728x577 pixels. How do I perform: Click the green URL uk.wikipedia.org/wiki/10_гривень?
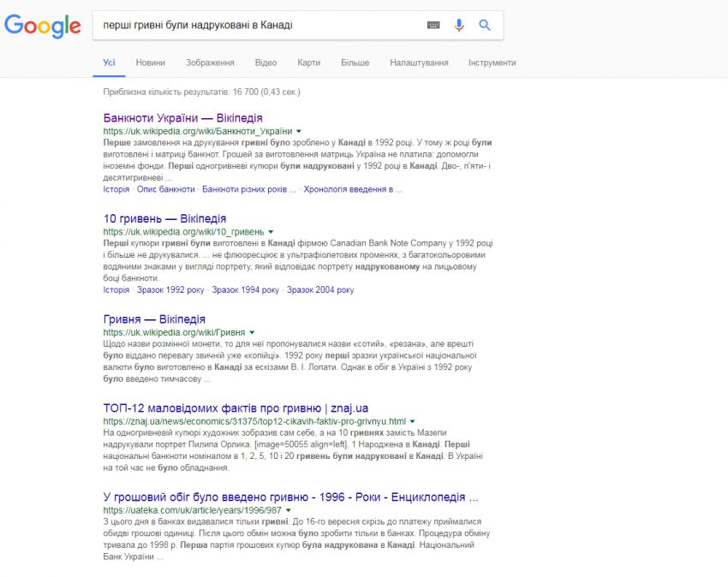(x=184, y=232)
